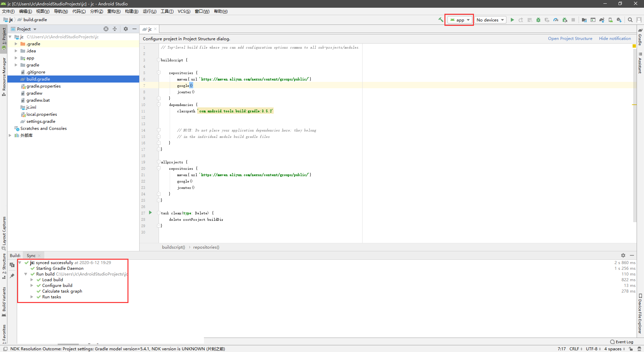Expand the .idea folder

(16, 51)
